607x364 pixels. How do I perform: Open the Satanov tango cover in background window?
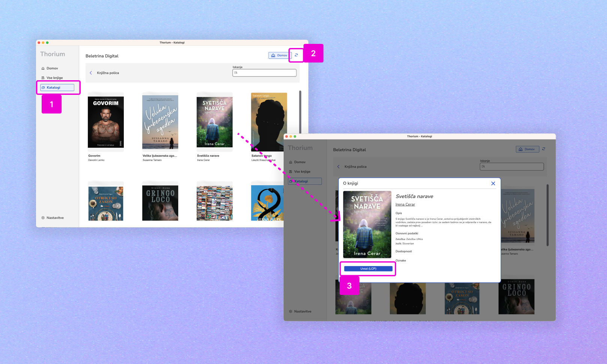tap(269, 122)
